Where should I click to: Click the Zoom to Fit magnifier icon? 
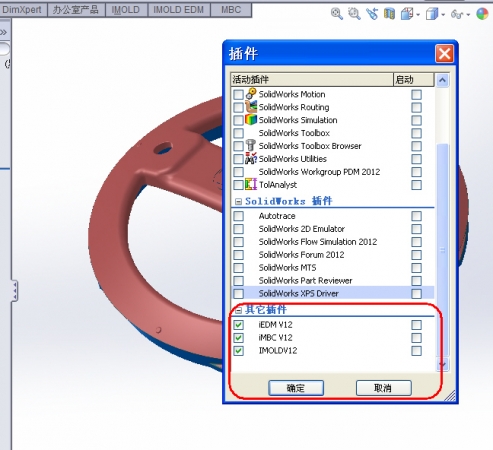point(337,14)
